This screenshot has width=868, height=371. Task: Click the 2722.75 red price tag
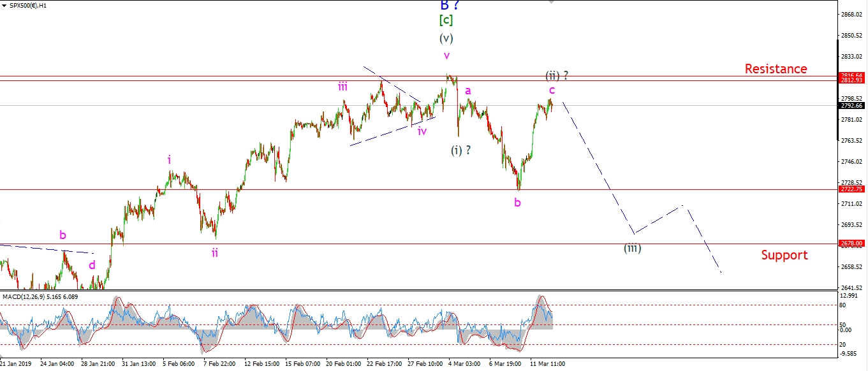pos(851,189)
